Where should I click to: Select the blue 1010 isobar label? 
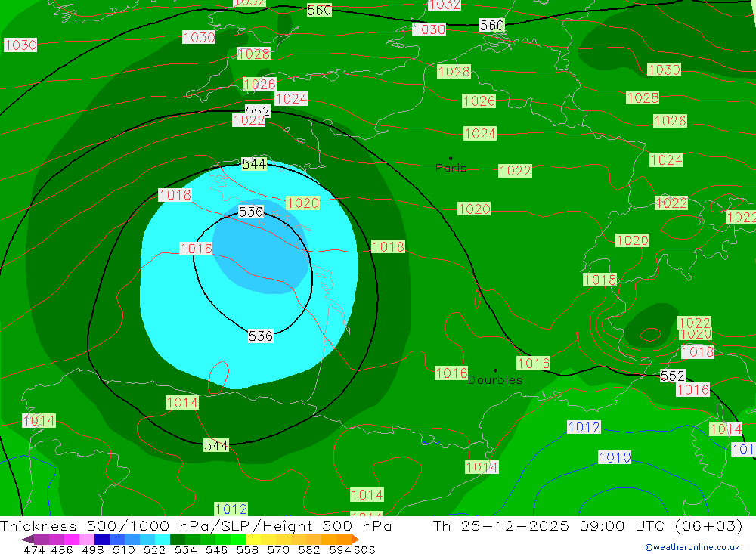(615, 457)
